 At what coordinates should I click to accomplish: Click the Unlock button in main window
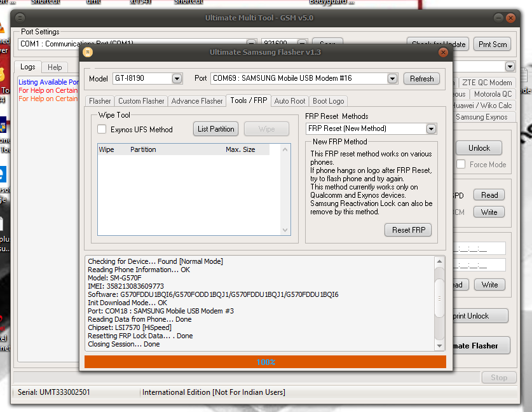tap(479, 148)
